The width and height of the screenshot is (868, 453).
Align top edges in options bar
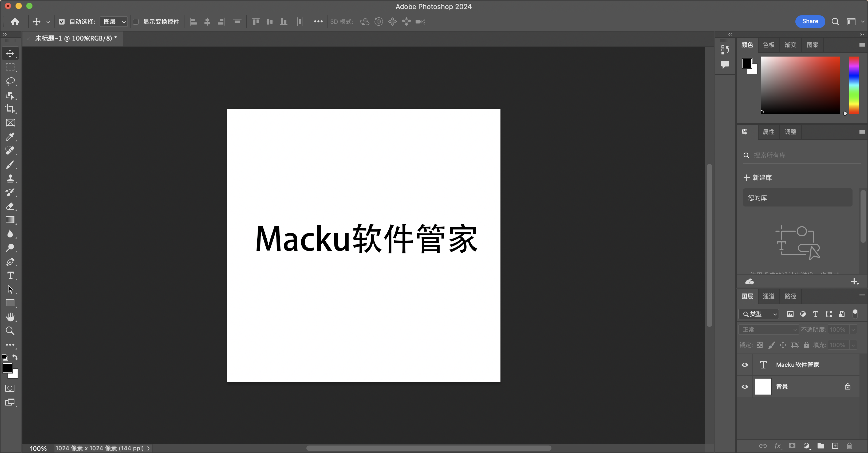point(256,22)
